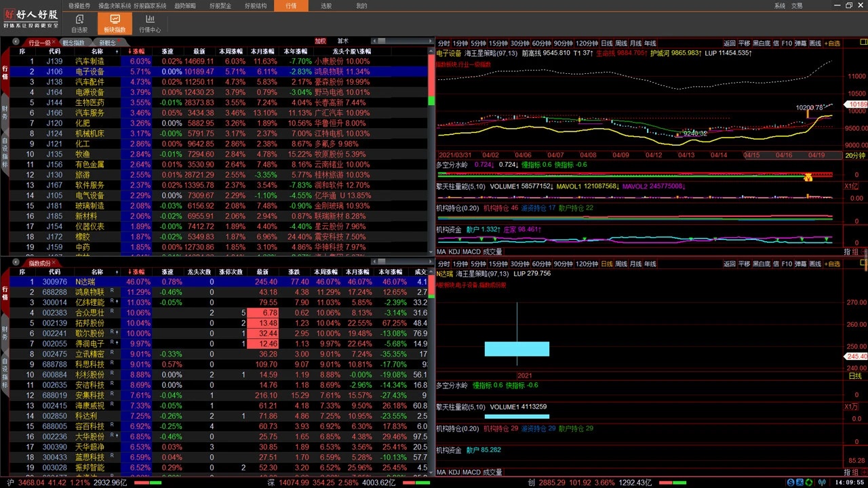Open the 自选股 watchlist icon
The image size is (868, 488).
[x=79, y=24]
